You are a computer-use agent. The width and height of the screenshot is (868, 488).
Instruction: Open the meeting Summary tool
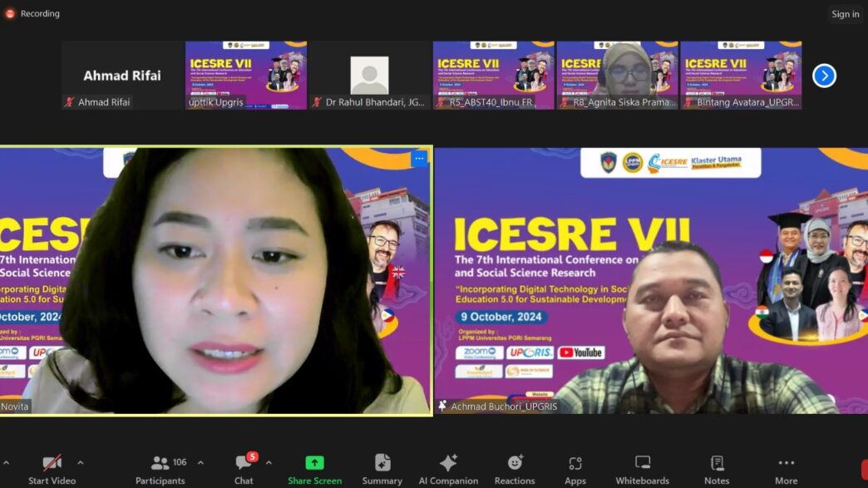tap(382, 463)
